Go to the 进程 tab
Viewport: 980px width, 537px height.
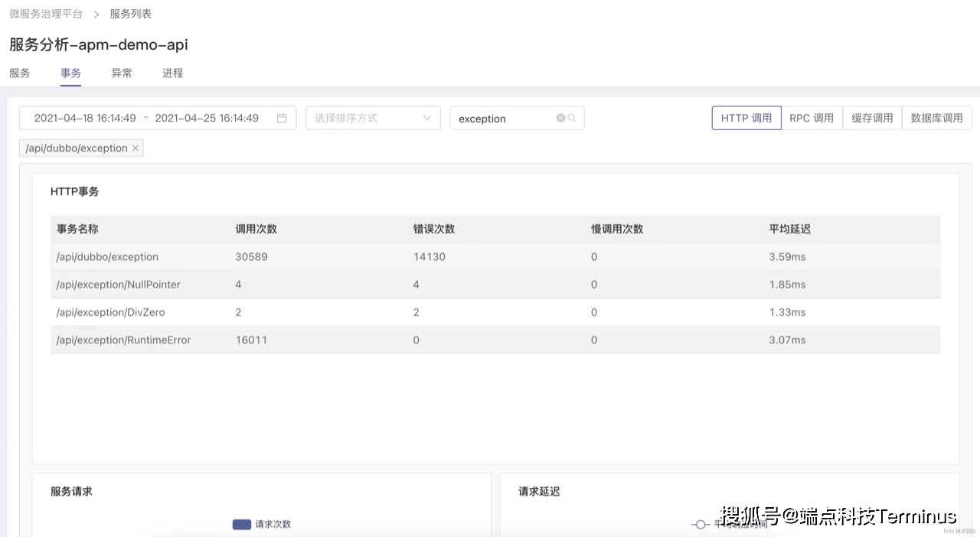(173, 73)
